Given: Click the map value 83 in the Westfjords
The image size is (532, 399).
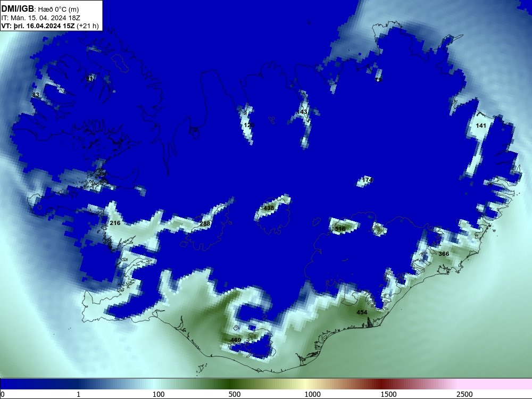Looking at the screenshot, I should pyautogui.click(x=36, y=95).
